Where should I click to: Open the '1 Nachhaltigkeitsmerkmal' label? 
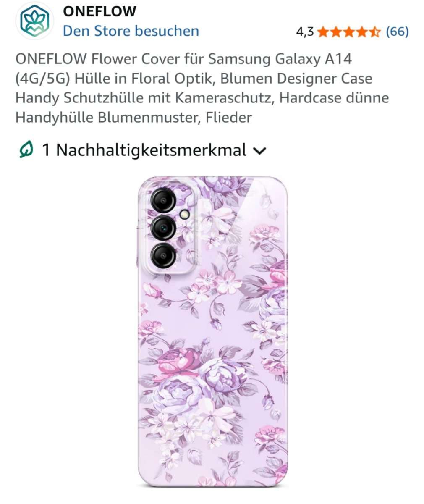point(144,150)
